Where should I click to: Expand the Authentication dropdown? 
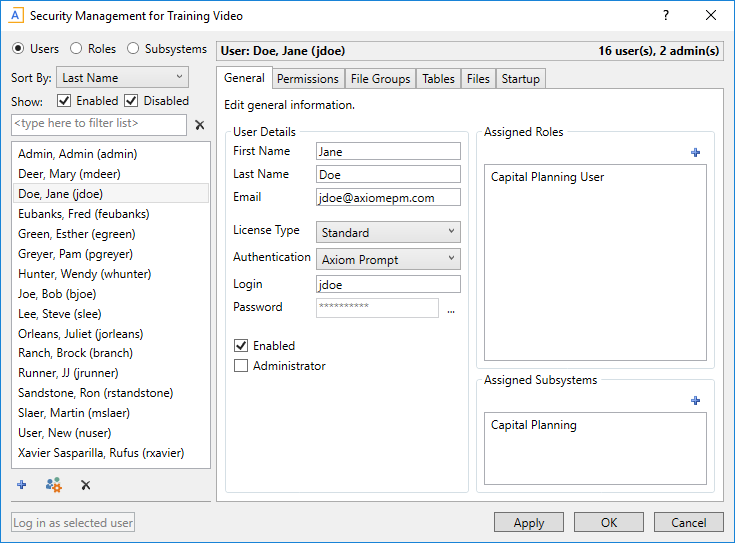coord(388,259)
